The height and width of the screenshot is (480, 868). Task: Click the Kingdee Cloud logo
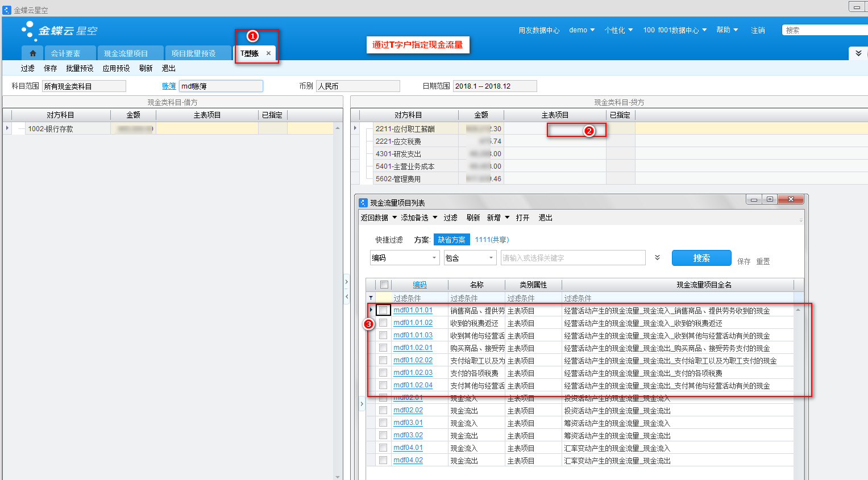[60, 31]
